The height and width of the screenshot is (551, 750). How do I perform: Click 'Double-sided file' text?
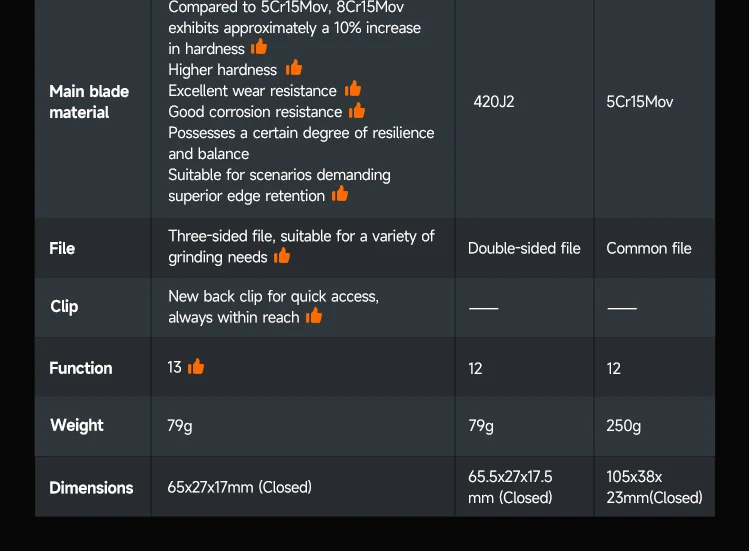pos(524,248)
